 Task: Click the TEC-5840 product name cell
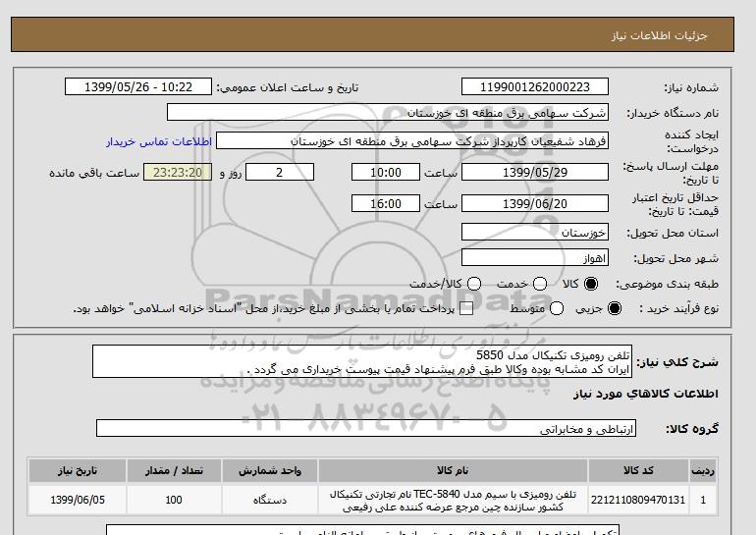(453, 500)
